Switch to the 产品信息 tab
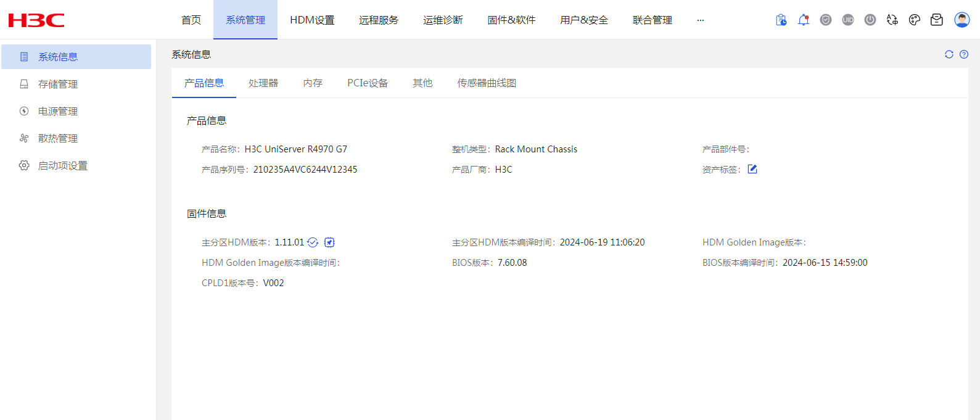Image resolution: width=980 pixels, height=420 pixels. tap(204, 83)
